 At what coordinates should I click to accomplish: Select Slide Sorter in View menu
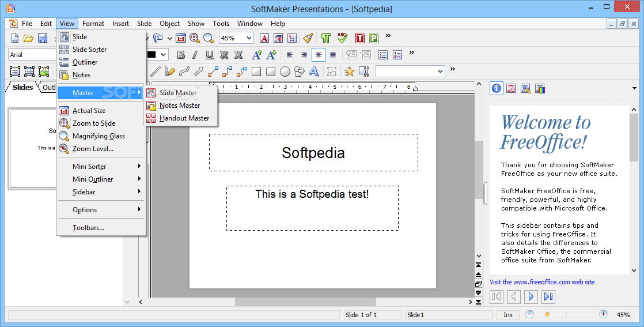(x=101, y=50)
